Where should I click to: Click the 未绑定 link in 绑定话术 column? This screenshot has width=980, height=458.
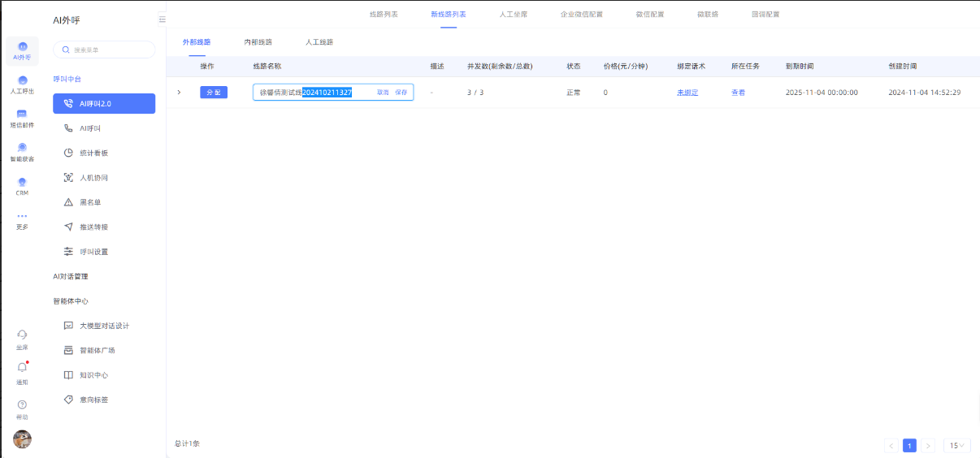coord(687,93)
